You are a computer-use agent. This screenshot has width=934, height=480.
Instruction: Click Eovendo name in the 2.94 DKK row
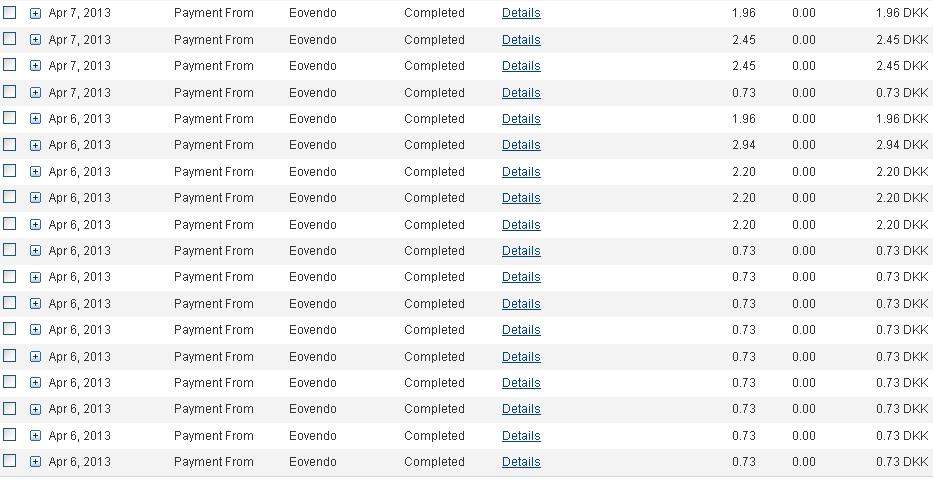[312, 145]
